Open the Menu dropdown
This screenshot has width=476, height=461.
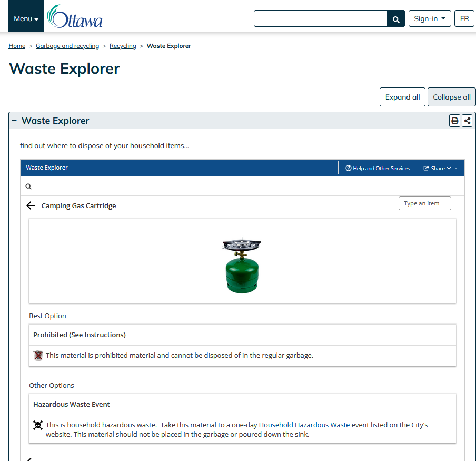click(x=26, y=16)
